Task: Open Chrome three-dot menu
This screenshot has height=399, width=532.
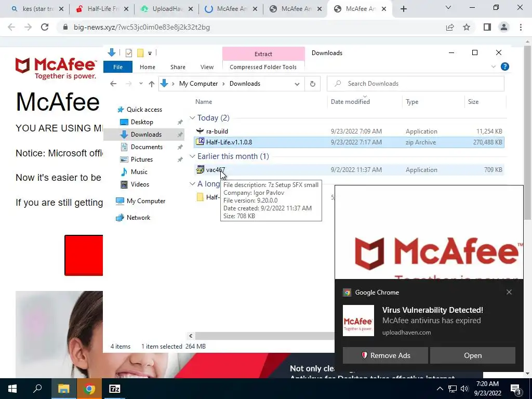Action: tap(521, 27)
